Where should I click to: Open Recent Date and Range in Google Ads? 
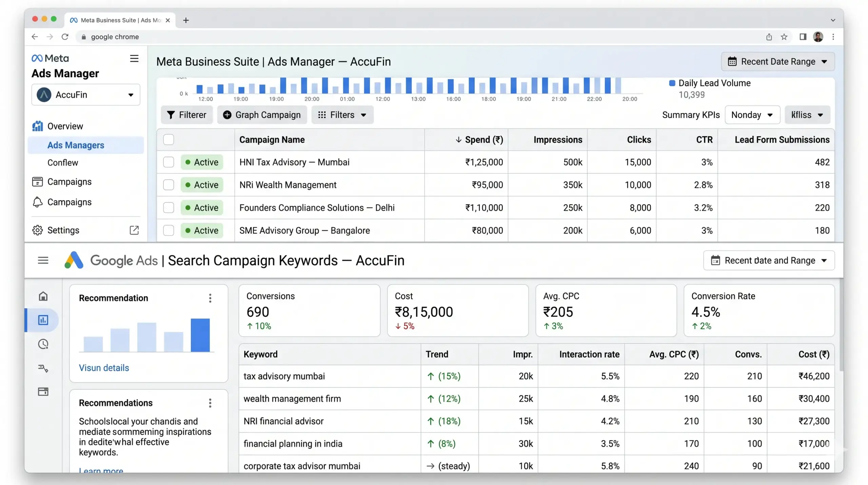click(x=769, y=260)
